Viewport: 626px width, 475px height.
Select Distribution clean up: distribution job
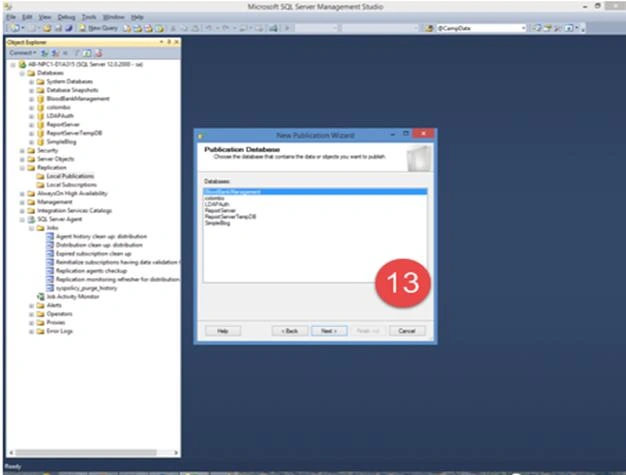pyautogui.click(x=99, y=245)
